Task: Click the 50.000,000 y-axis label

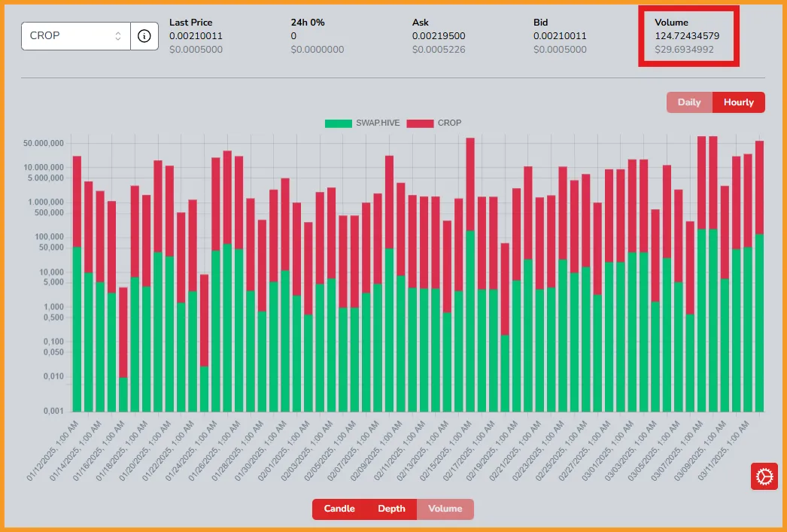Action: pos(44,144)
